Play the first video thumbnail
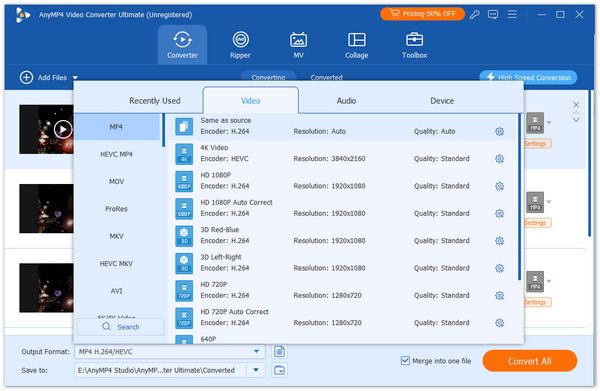This screenshot has height=391, width=600. pyautogui.click(x=63, y=129)
